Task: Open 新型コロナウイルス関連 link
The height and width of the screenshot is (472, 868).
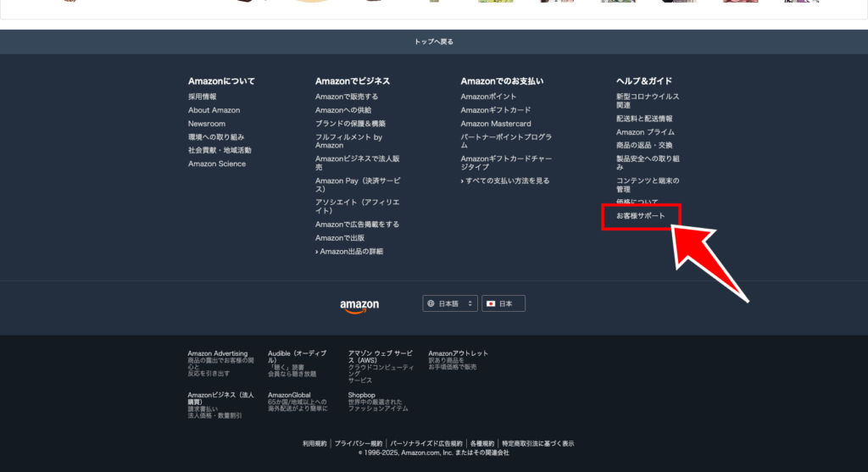Action: point(648,101)
